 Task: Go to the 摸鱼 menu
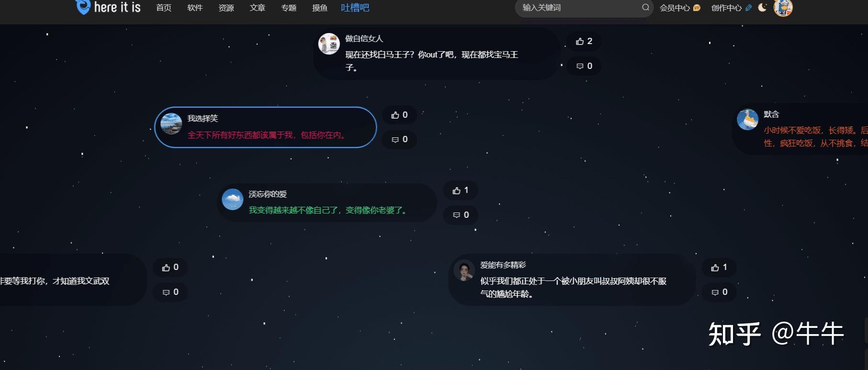point(320,8)
